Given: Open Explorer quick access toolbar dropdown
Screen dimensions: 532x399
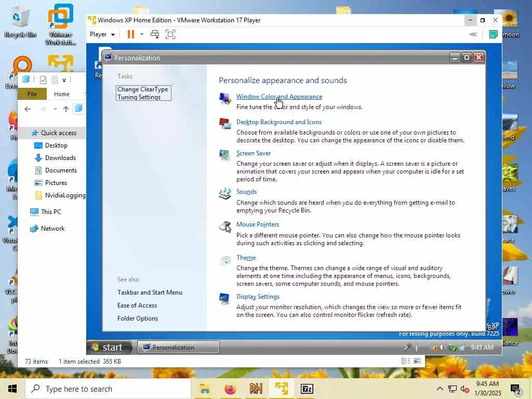Looking at the screenshot, I should pyautogui.click(x=64, y=81).
